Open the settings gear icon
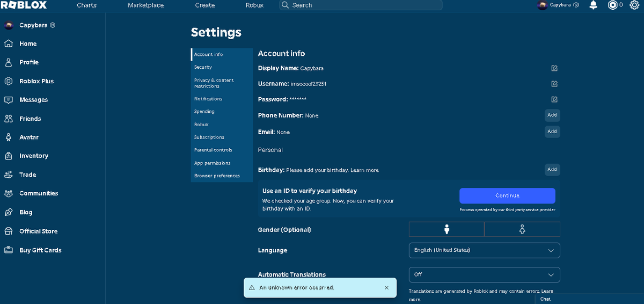 tap(634, 5)
